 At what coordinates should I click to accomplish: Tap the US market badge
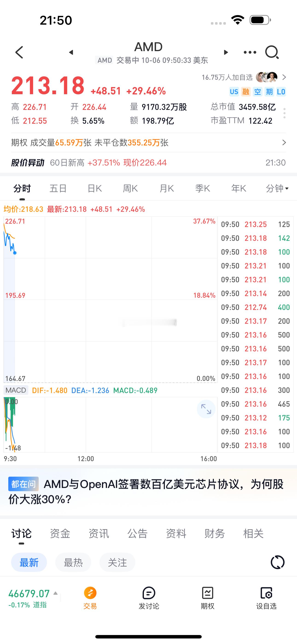tap(234, 92)
